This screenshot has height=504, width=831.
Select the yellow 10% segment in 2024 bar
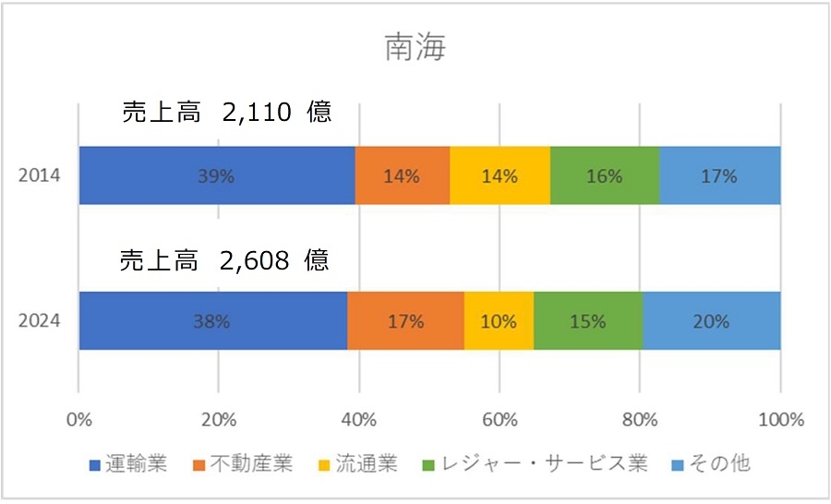[499, 321]
